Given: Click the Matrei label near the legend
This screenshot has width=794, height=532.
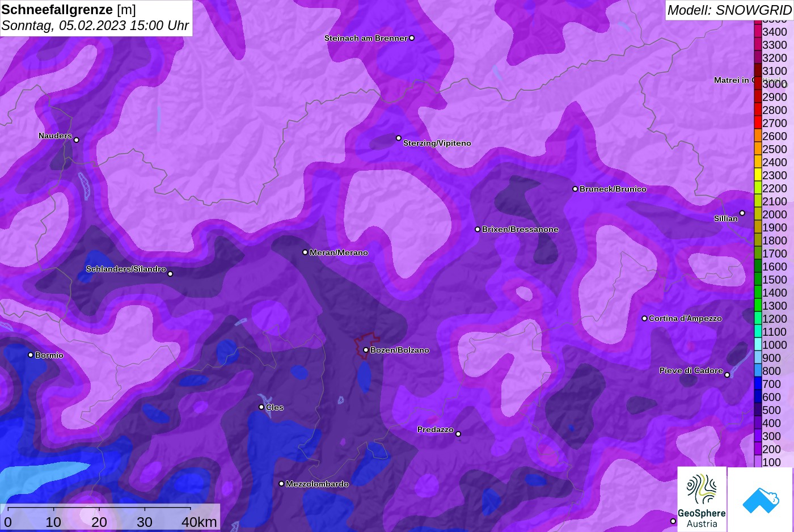Looking at the screenshot, I should 734,80.
